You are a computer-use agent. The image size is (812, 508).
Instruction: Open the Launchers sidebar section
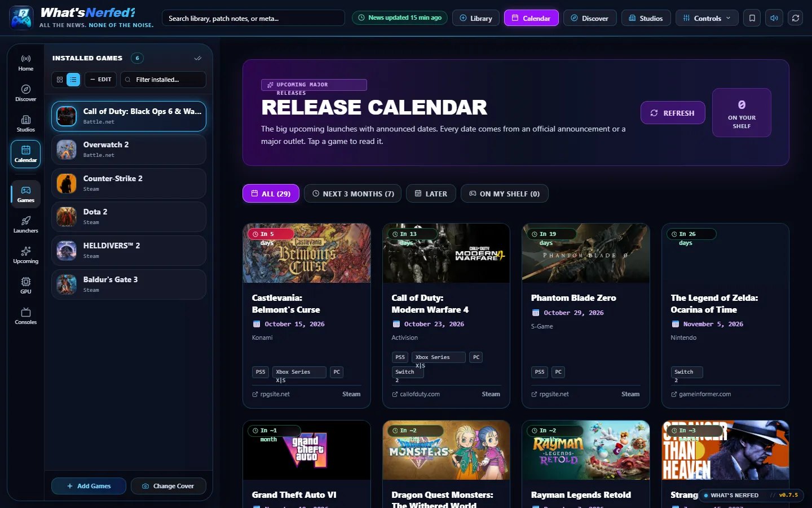25,225
